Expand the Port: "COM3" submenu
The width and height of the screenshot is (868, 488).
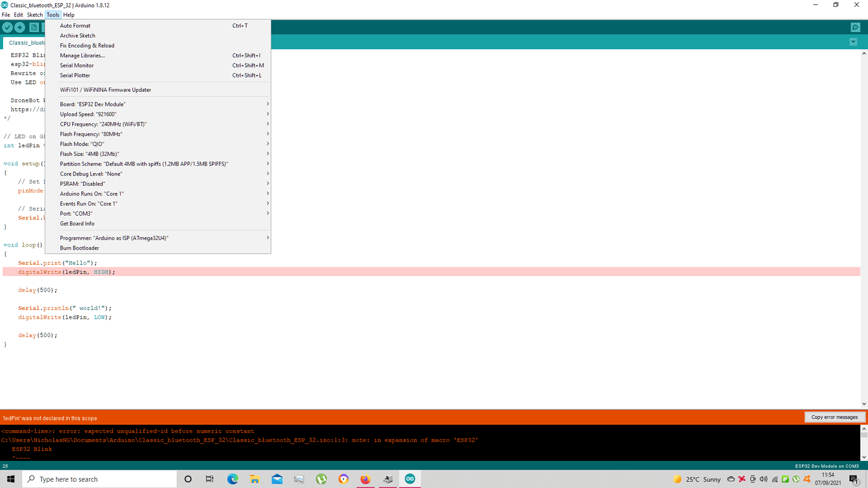click(x=159, y=213)
